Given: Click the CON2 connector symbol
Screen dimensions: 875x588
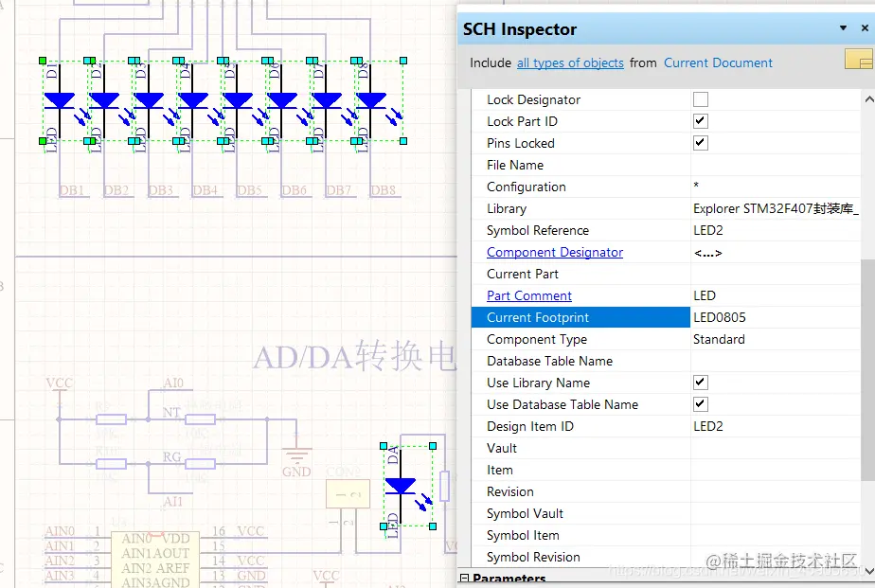Looking at the screenshot, I should click(x=348, y=493).
